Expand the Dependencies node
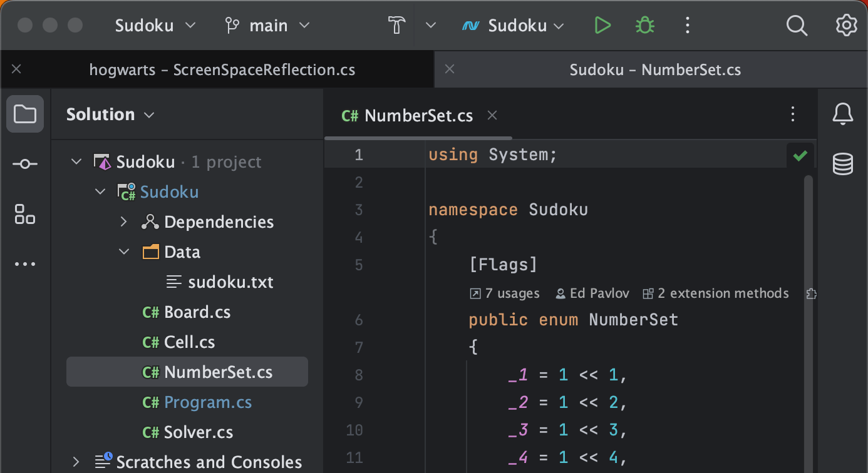 (124, 222)
